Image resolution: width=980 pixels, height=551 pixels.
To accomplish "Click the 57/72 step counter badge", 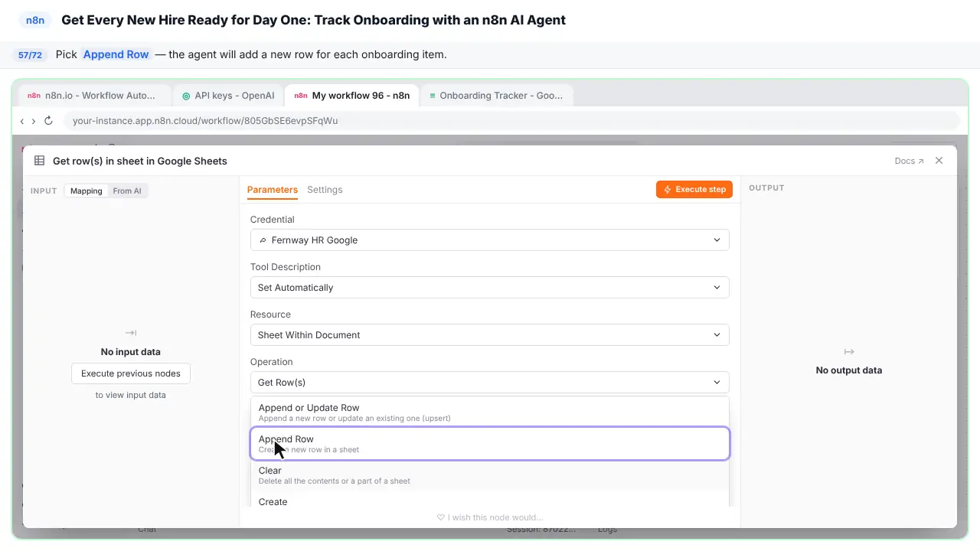I will (31, 55).
